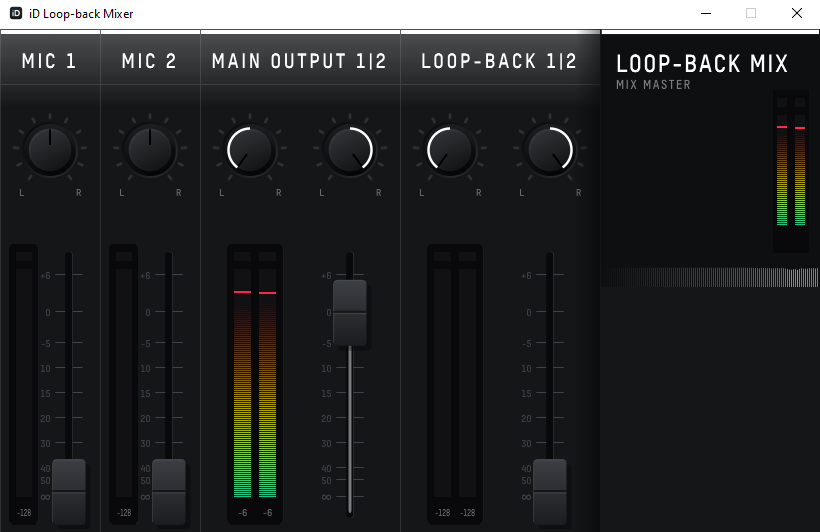Click the 20 mark on Main Output fader scale

point(326,418)
